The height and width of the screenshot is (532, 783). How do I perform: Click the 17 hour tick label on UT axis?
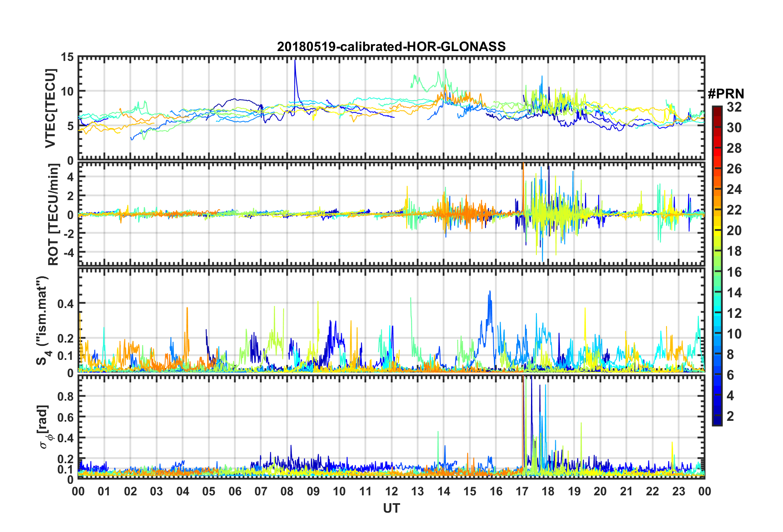[x=522, y=491]
